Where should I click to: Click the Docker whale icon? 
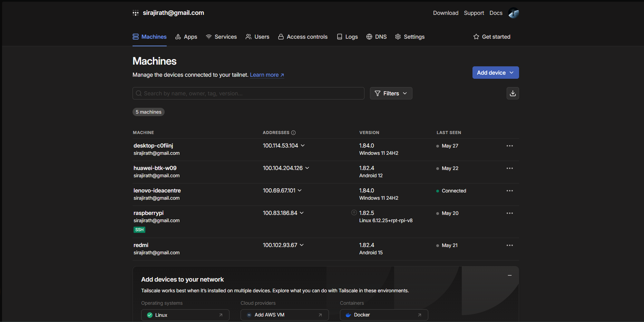click(348, 315)
